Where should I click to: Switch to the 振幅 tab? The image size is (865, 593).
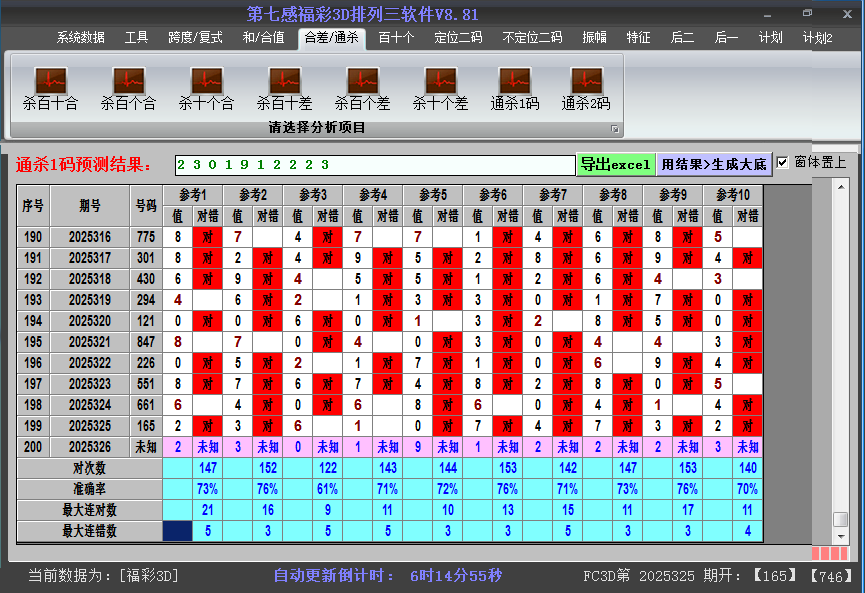pos(595,37)
